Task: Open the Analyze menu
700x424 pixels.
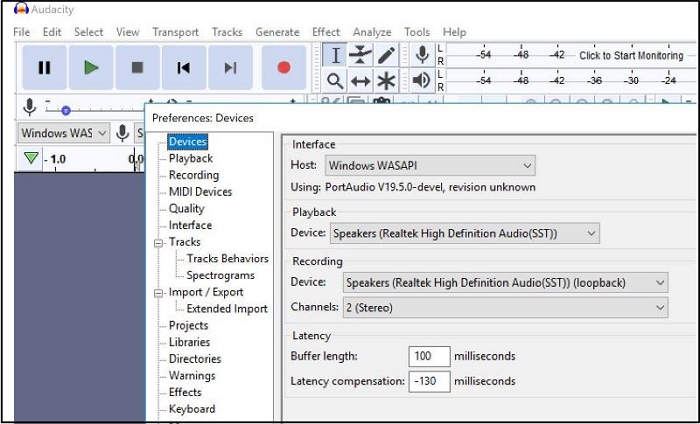Action: pos(372,32)
